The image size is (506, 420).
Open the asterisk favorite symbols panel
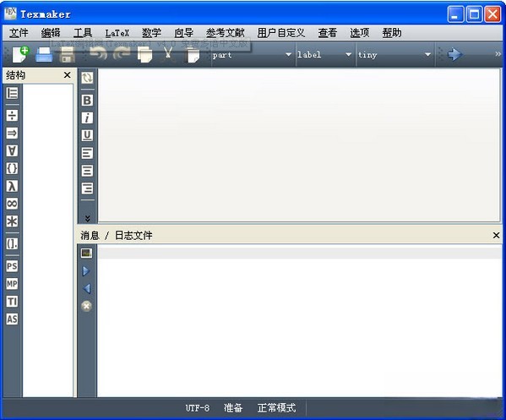pos(12,221)
